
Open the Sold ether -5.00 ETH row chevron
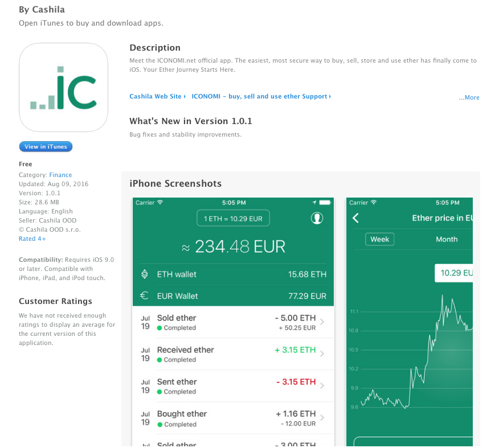click(322, 322)
